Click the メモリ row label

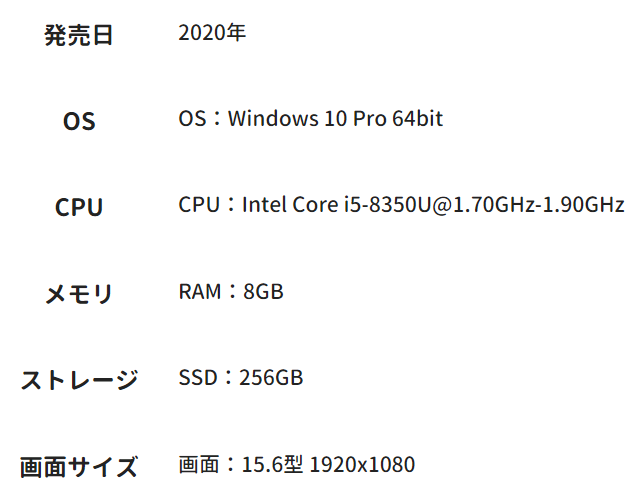[79, 294]
